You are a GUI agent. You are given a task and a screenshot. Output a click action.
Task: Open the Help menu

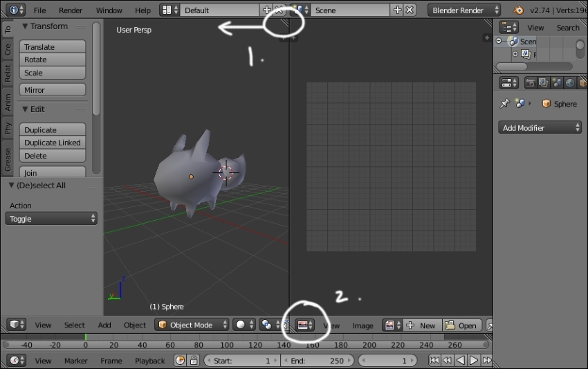click(143, 10)
